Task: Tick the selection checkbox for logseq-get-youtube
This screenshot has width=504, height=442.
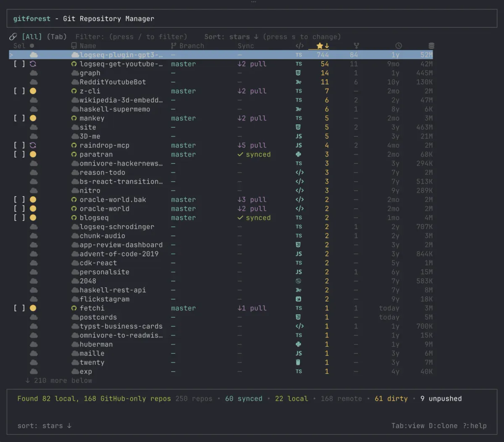Action: click(x=19, y=64)
